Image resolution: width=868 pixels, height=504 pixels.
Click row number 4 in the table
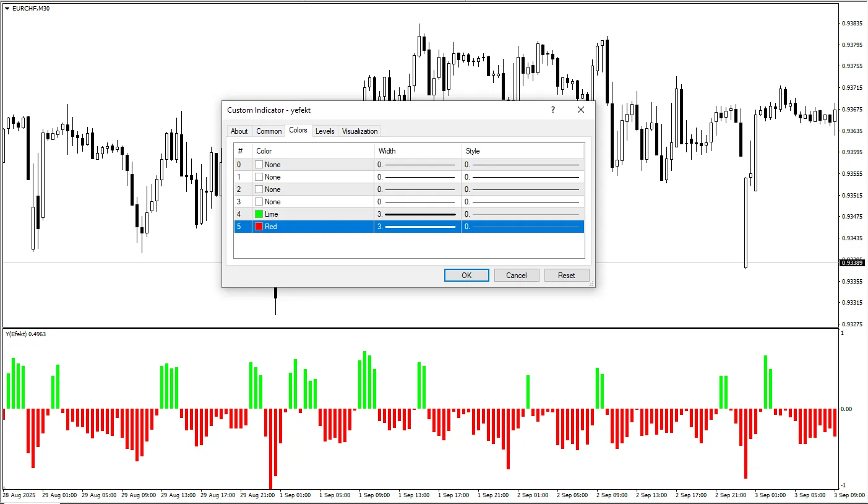click(239, 214)
